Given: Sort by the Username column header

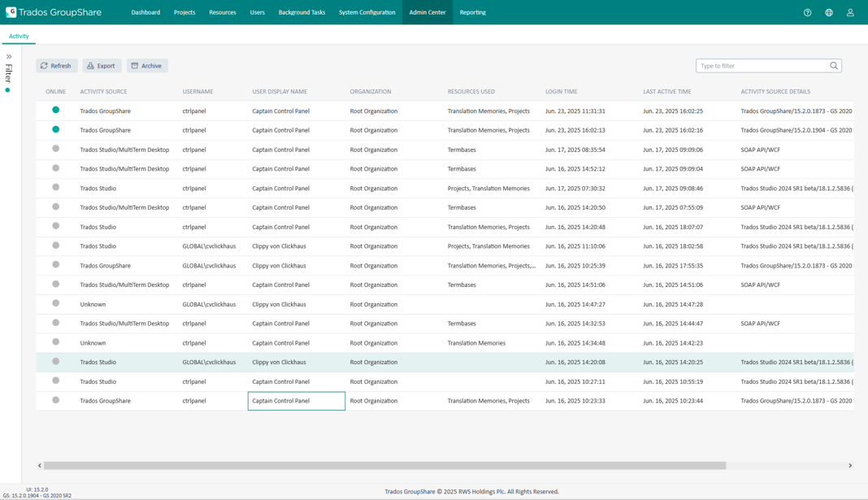Looking at the screenshot, I should click(x=197, y=92).
